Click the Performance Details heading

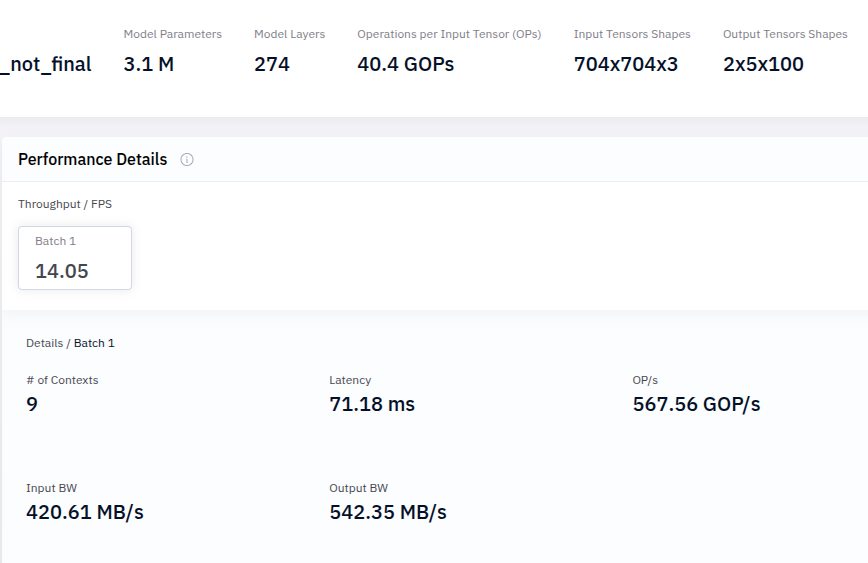93,160
